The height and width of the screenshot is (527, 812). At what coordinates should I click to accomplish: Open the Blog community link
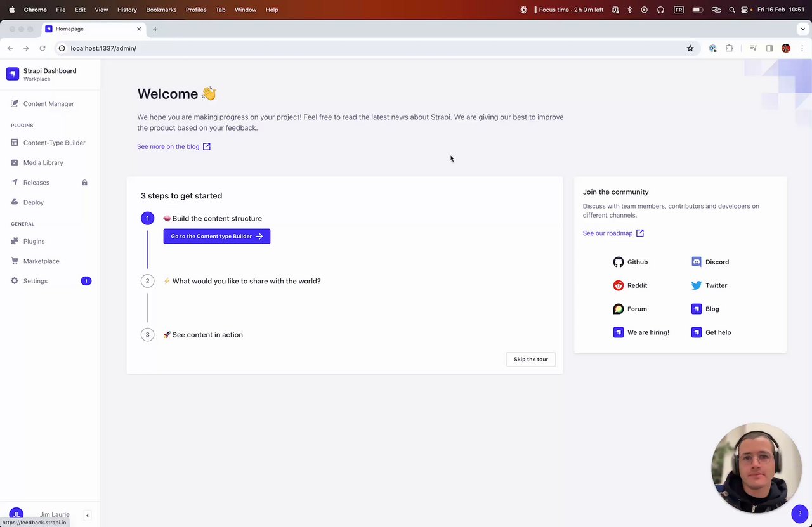point(705,309)
